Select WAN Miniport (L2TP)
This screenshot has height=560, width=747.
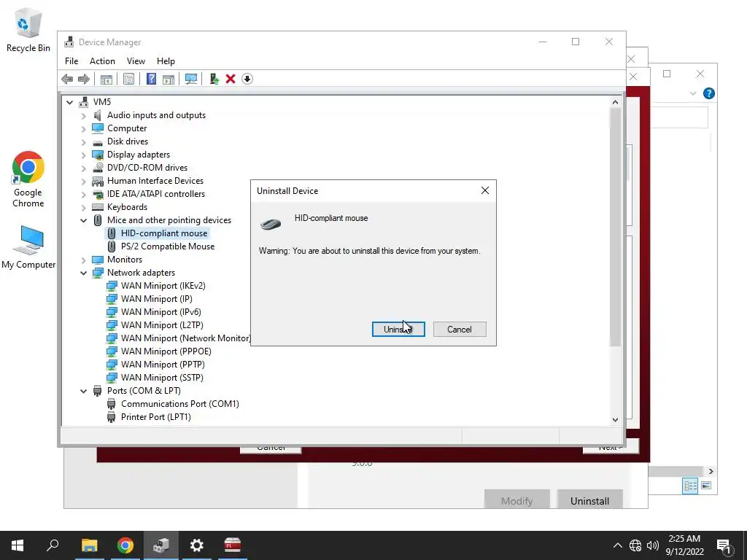tap(162, 325)
